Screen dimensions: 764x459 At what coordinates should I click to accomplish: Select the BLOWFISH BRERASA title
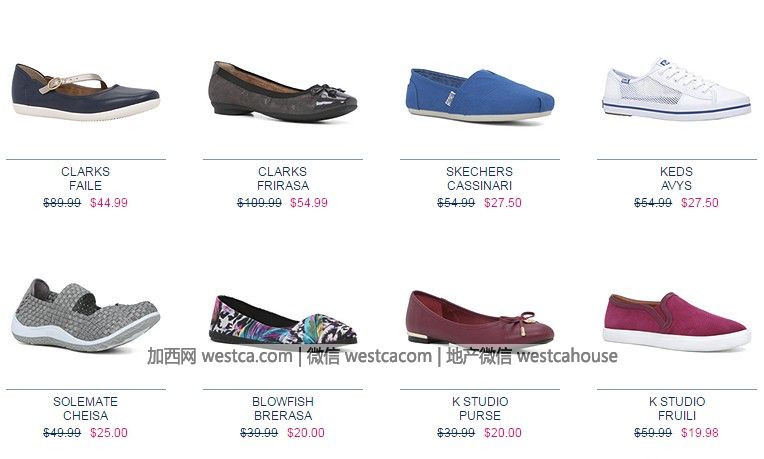283,408
